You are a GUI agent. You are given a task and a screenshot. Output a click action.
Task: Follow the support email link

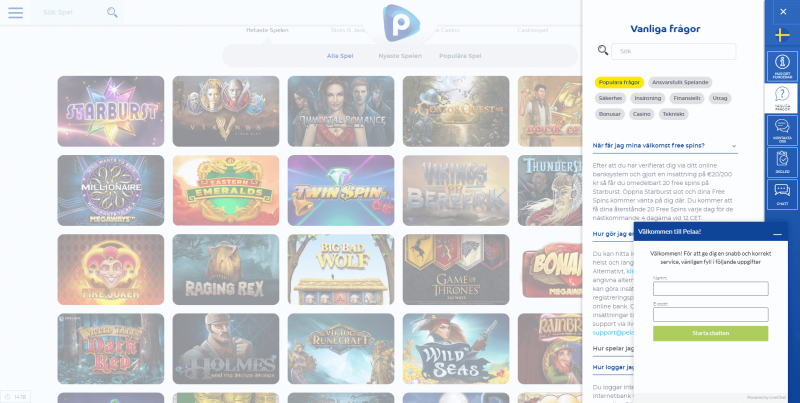613,333
